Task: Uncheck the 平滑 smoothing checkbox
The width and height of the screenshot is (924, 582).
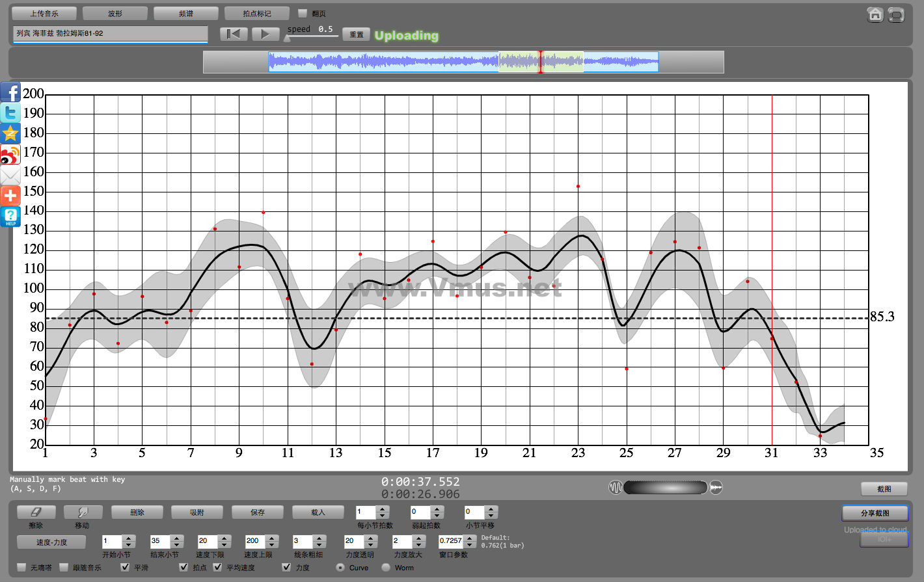Action: tap(126, 567)
